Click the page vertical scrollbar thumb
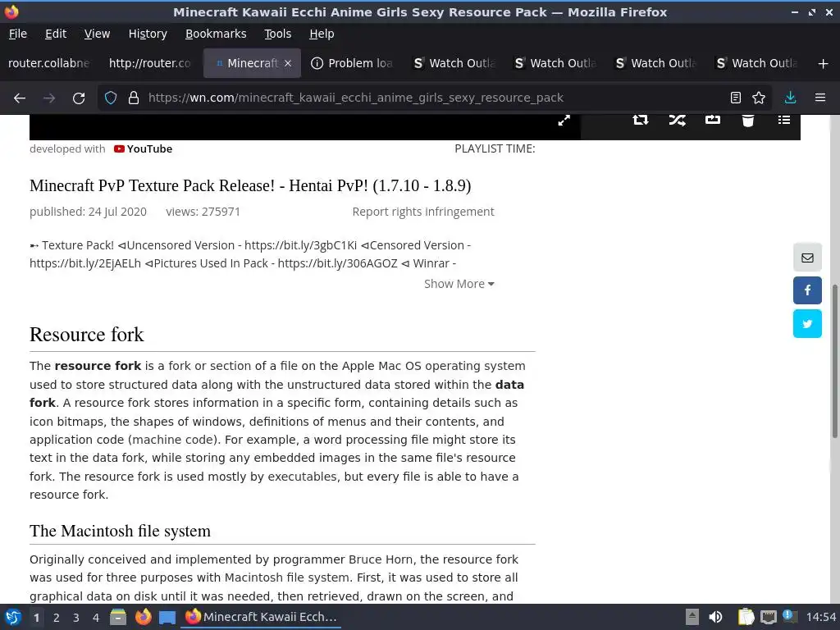Screen dimensions: 840x630 coord(834,362)
